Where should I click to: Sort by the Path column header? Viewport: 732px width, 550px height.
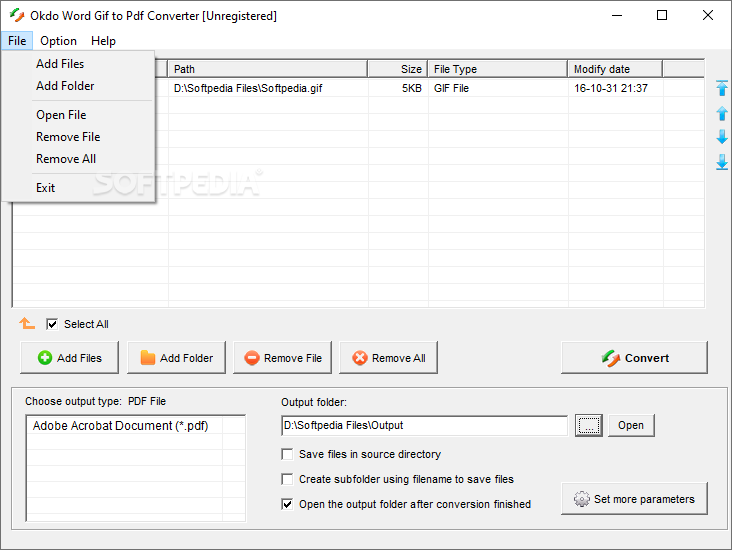point(267,69)
